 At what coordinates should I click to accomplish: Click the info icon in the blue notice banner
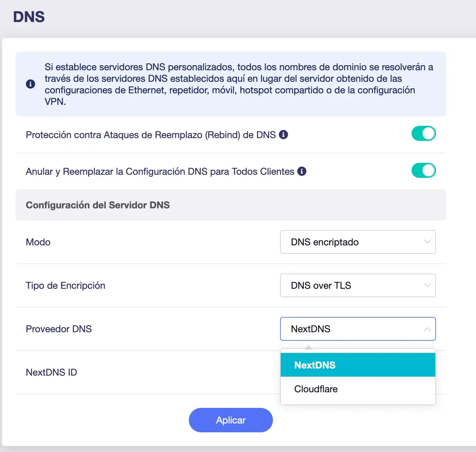tap(31, 84)
